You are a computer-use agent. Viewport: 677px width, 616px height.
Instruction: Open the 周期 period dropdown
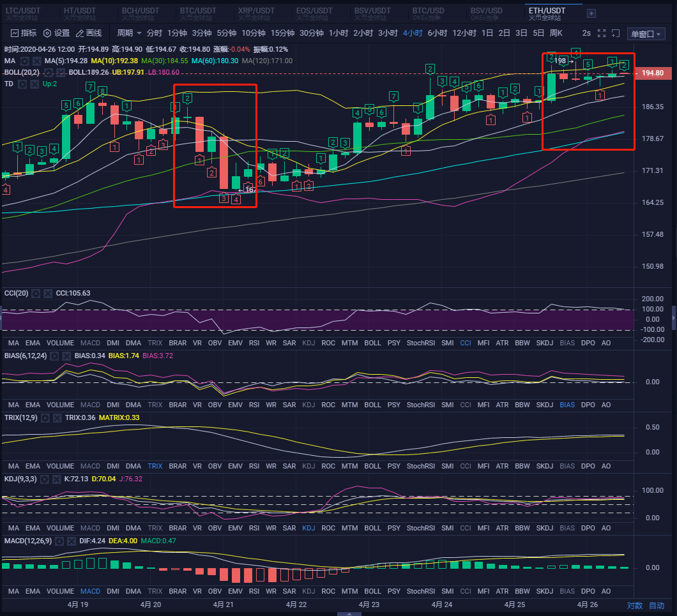pyautogui.click(x=125, y=33)
